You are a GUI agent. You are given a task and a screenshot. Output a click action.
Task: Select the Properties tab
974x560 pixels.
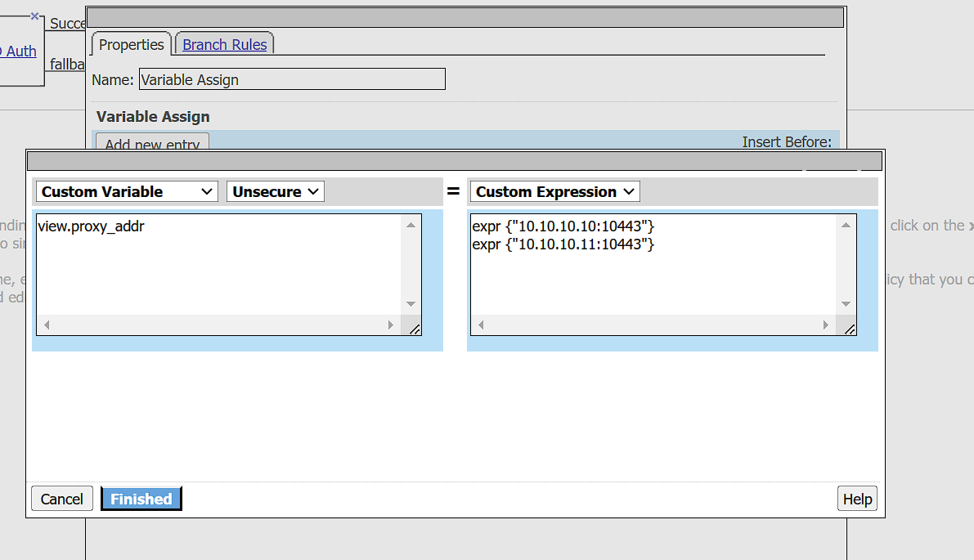[x=130, y=45]
